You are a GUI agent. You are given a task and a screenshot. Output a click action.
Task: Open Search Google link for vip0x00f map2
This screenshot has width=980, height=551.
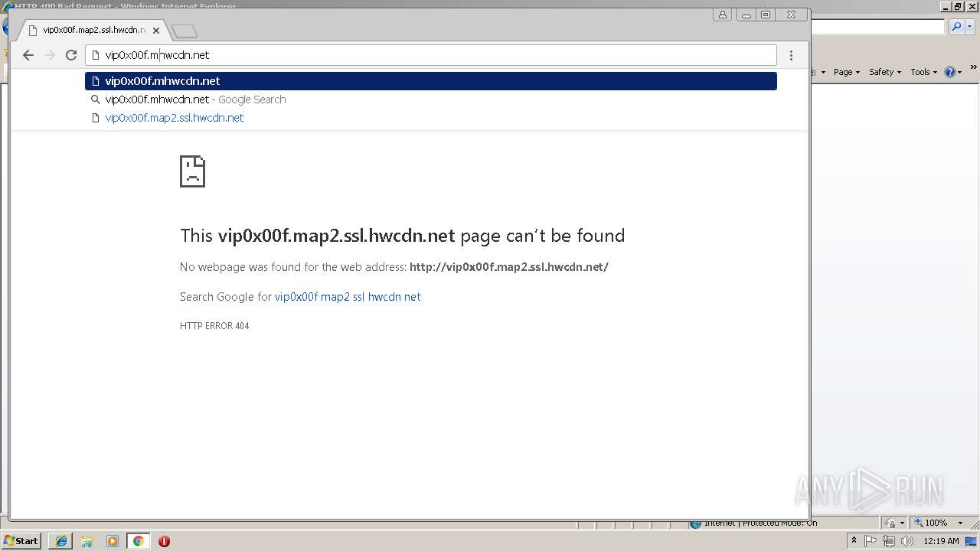click(x=348, y=297)
